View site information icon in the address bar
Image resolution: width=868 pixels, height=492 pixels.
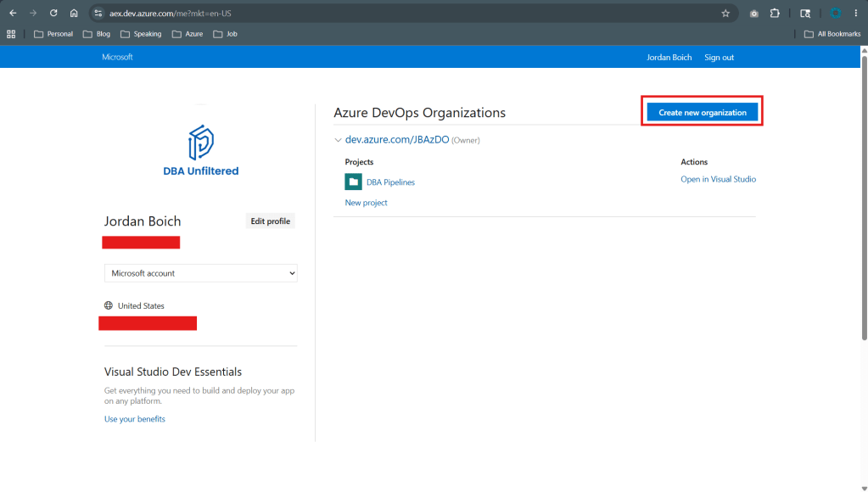pyautogui.click(x=98, y=14)
